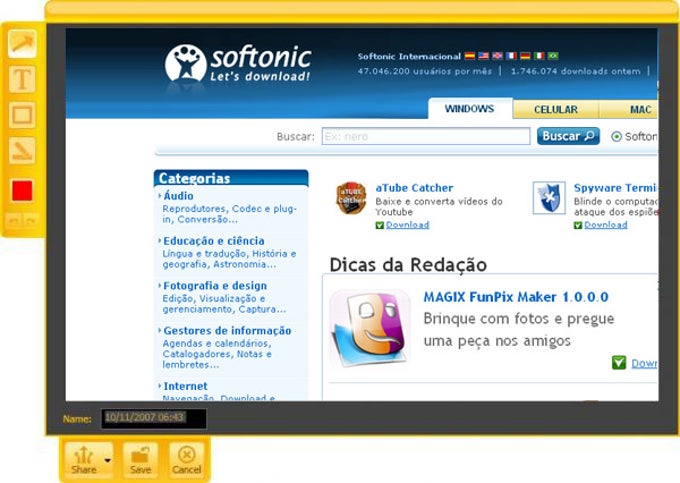Open the MAGIX FunPix Maker 1.0.0.0 link
This screenshot has height=483, width=680.
tap(516, 297)
